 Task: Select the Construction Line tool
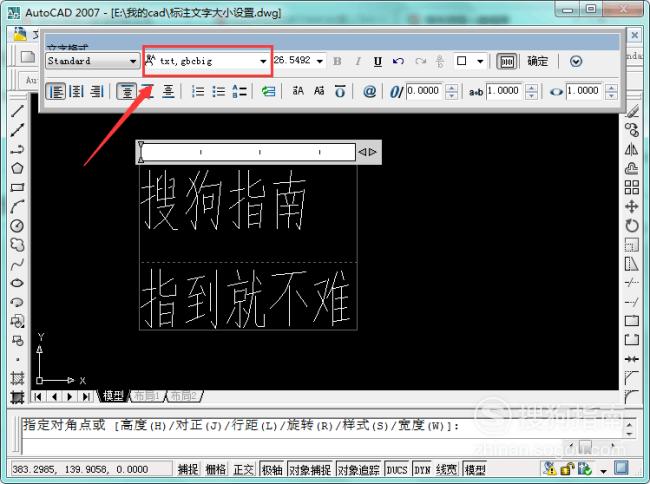[x=17, y=130]
